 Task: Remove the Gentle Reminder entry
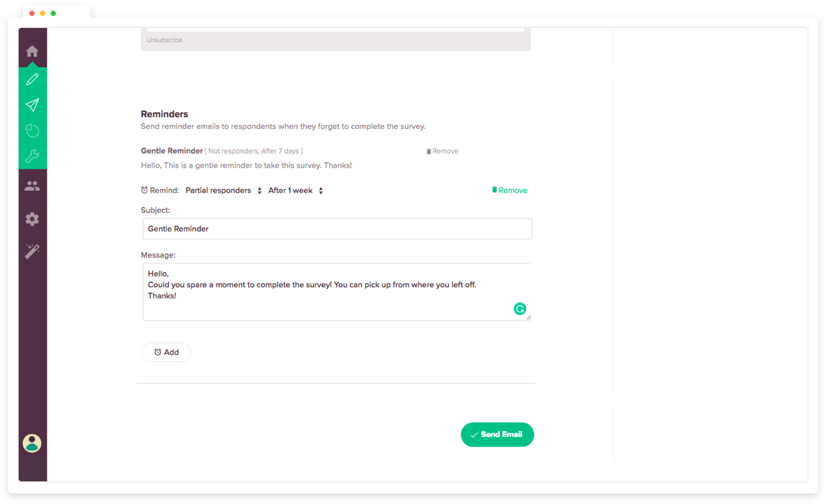tap(442, 151)
